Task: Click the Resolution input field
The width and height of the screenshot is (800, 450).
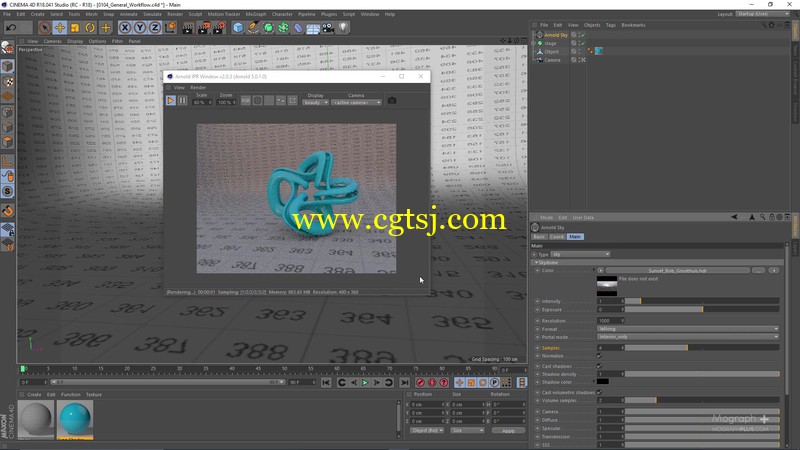Action: pos(609,320)
